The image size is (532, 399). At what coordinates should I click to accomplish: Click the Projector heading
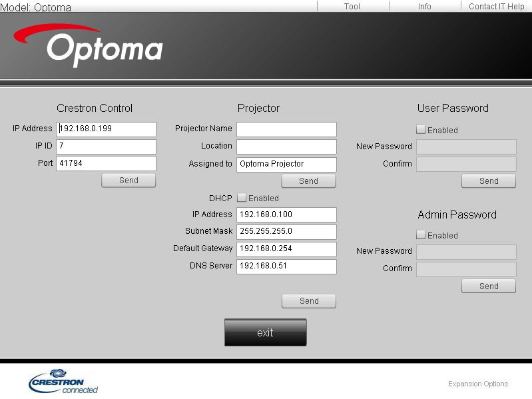click(x=258, y=108)
